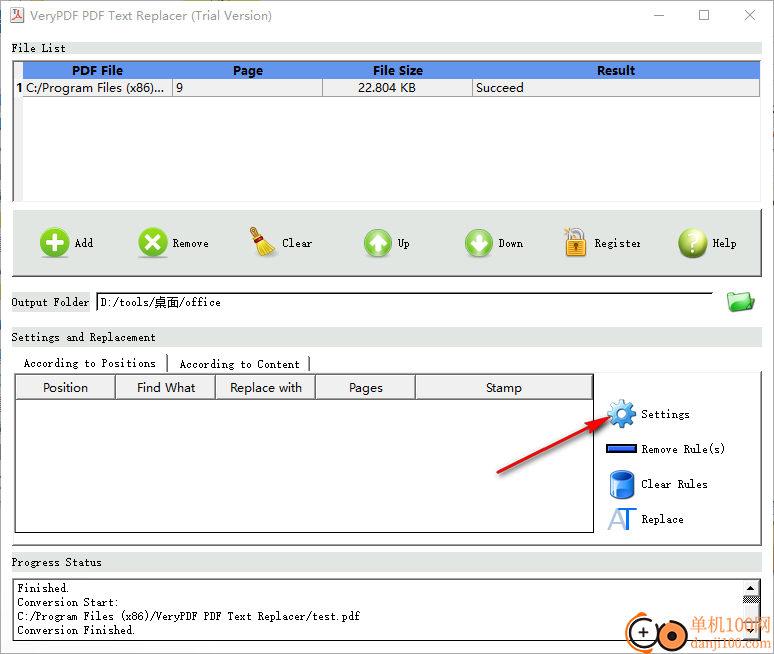Click the Output Folder path field
774x654 pixels.
point(404,302)
